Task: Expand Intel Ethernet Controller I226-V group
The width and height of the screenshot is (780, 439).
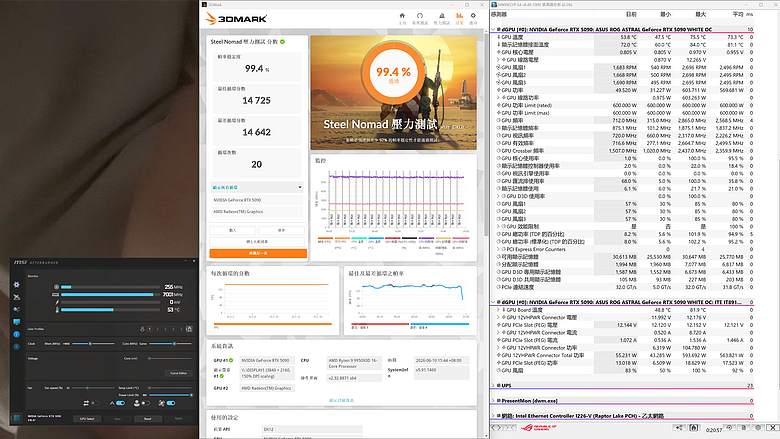Action: coord(493,416)
